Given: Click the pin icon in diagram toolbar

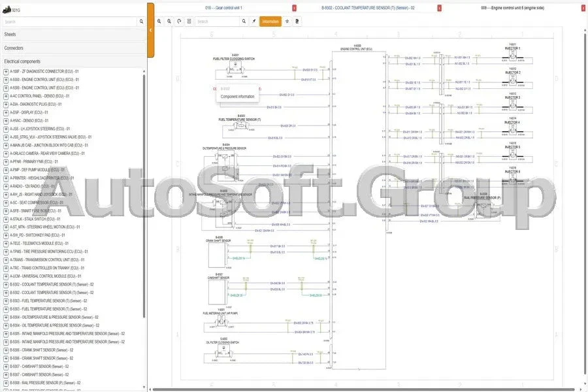Looking at the screenshot, I should (254, 22).
